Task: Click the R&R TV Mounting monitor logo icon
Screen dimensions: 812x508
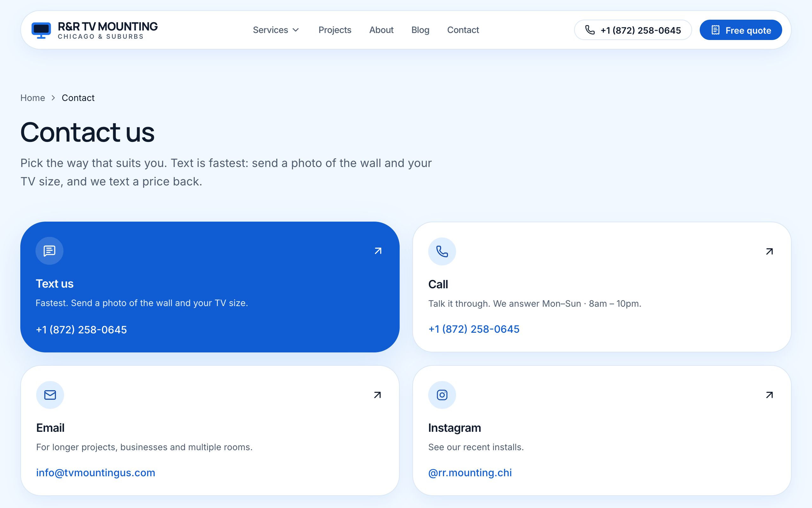Action: [41, 30]
